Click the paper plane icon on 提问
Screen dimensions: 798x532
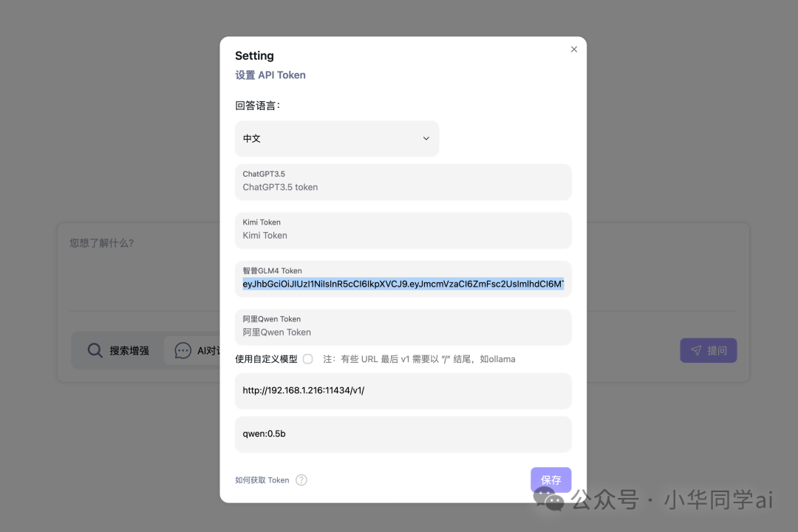pos(696,350)
